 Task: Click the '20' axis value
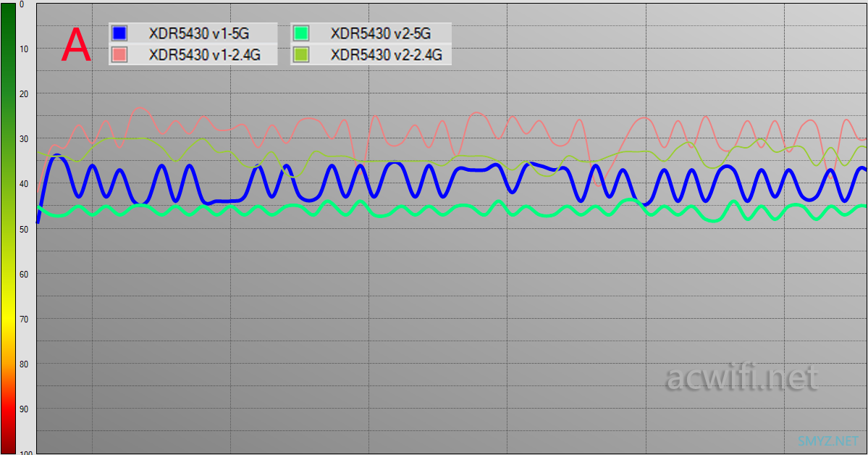tap(24, 93)
